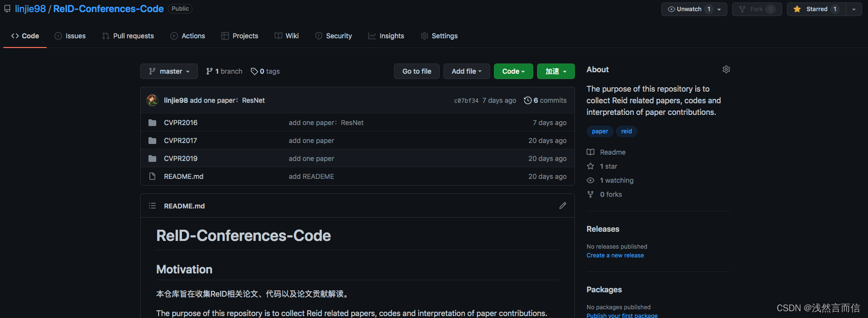Click the README edit pencil icon

[x=563, y=206]
